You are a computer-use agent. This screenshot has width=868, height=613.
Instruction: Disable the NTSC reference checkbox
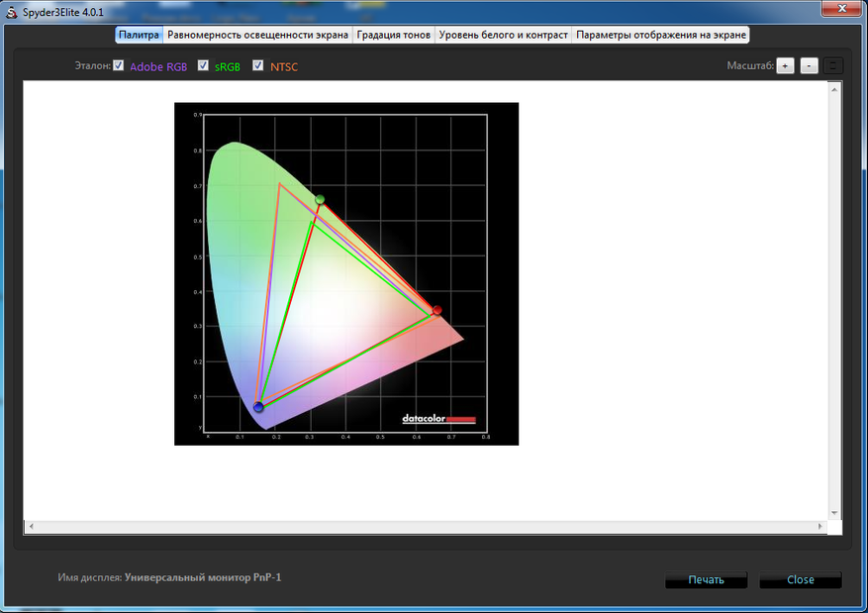click(258, 65)
